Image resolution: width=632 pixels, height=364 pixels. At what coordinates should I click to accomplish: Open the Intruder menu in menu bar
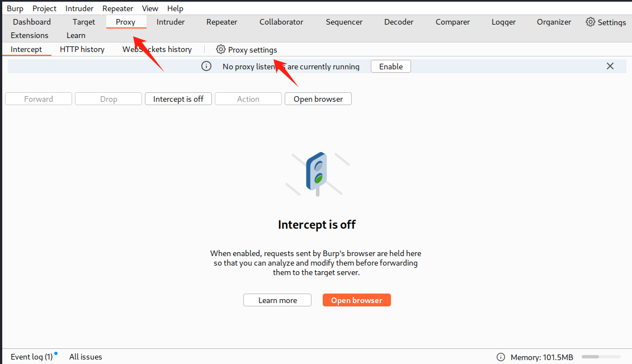pyautogui.click(x=79, y=8)
